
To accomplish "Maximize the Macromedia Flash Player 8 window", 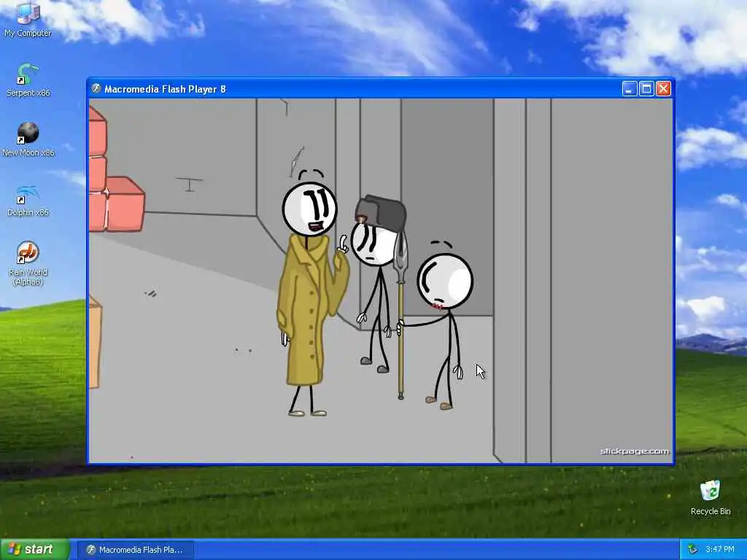I will tap(646, 88).
